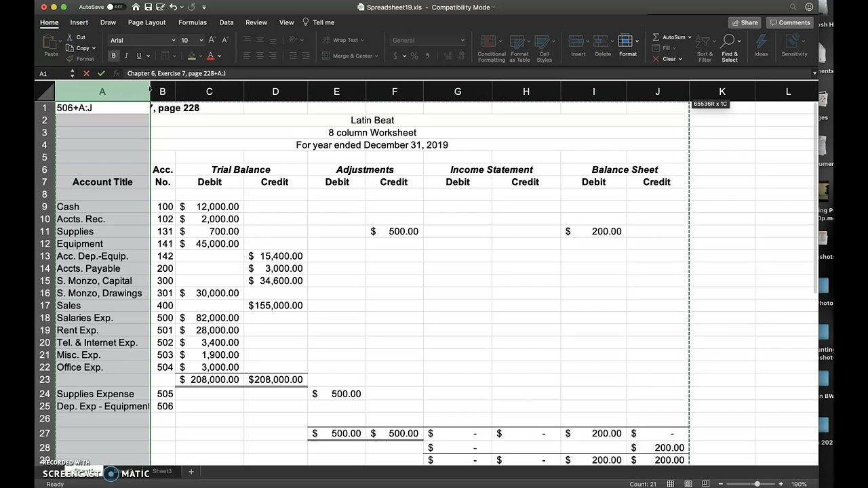This screenshot has height=488, width=868.
Task: Click the increase indent icon
Action: click(x=306, y=56)
